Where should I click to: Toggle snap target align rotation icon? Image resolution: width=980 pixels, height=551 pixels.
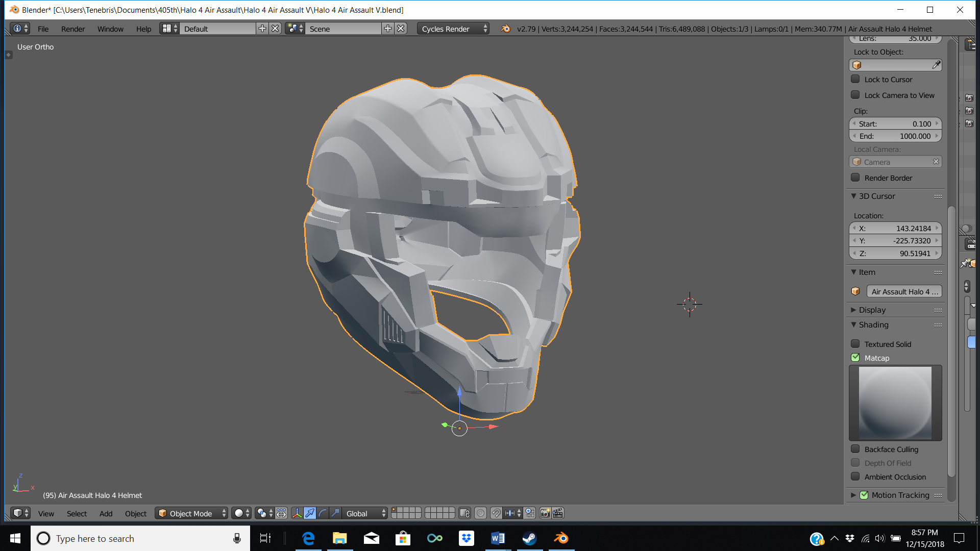(x=530, y=513)
